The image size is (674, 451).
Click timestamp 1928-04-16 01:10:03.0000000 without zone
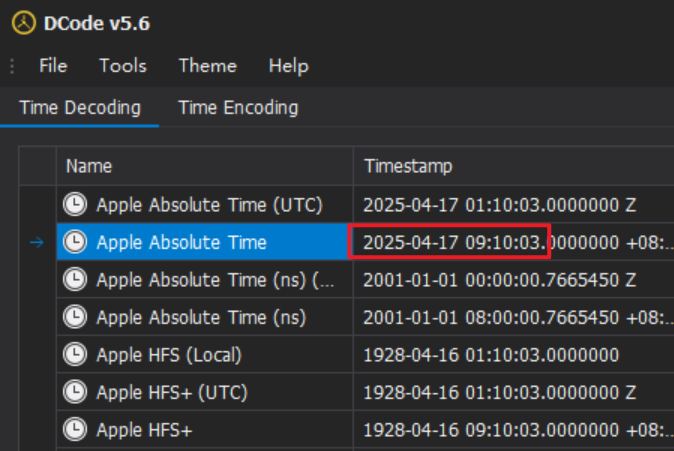point(491,355)
